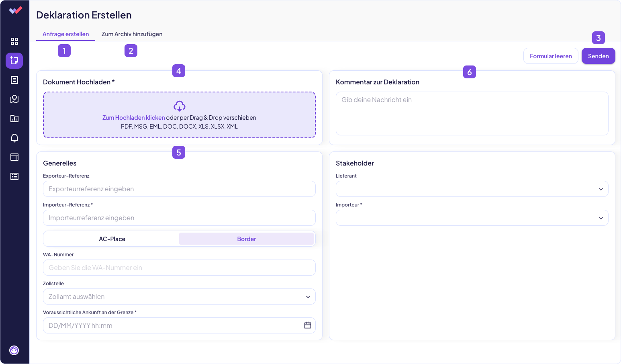Click the cloud upload icon
This screenshot has width=621, height=364.
coord(179,106)
